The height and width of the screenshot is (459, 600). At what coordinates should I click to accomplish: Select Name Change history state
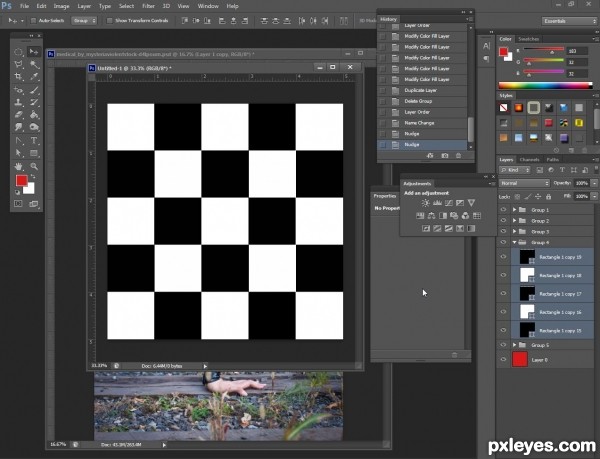click(422, 123)
